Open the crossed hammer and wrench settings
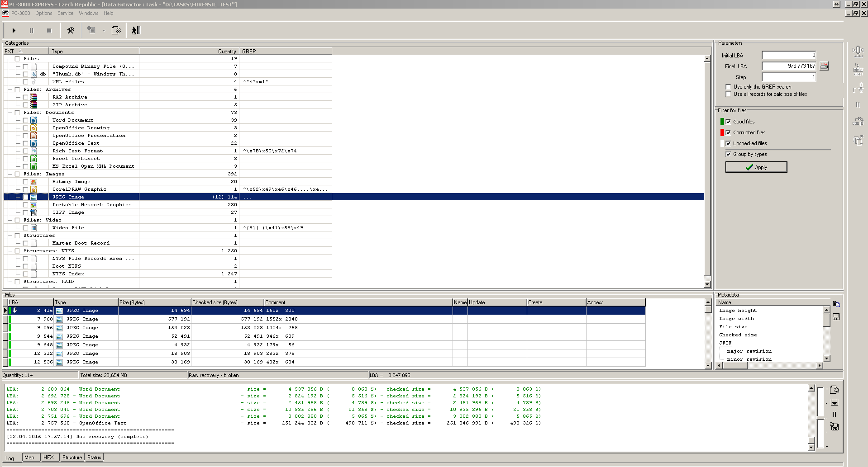This screenshot has height=467, width=868. (71, 30)
